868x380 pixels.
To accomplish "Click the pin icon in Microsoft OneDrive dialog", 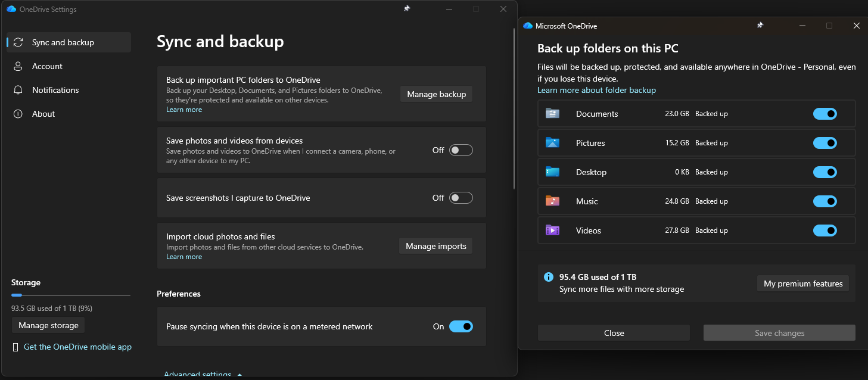I will pyautogui.click(x=760, y=26).
